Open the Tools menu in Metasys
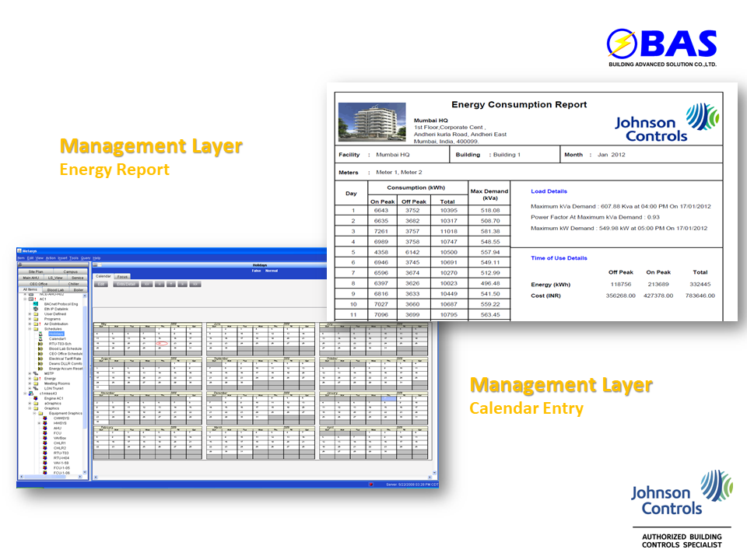Image resolution: width=747 pixels, height=560 pixels. coord(74,258)
